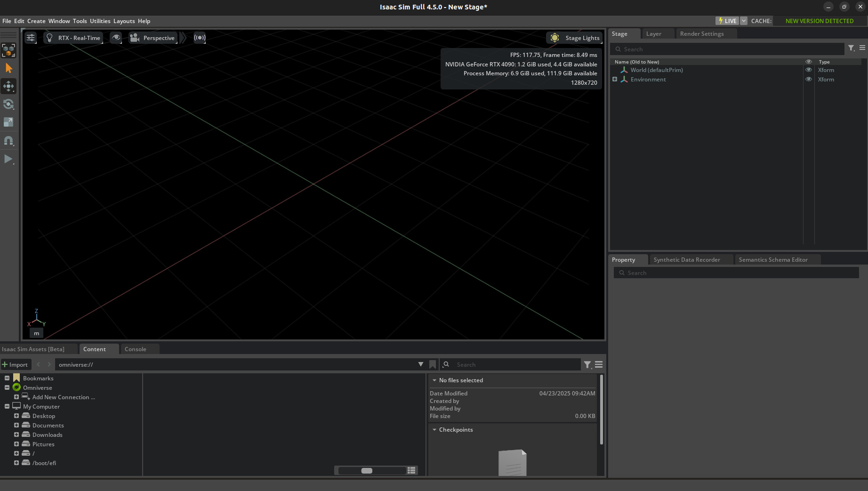Collapse the My Computer tree node
The image size is (868, 491).
[x=7, y=406]
